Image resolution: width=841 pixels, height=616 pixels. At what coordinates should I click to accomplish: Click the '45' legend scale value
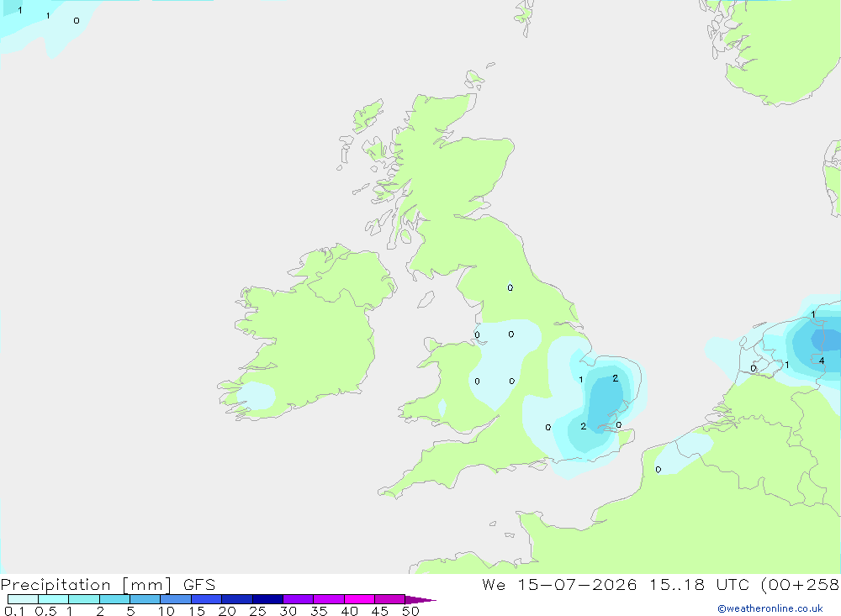pos(380,611)
